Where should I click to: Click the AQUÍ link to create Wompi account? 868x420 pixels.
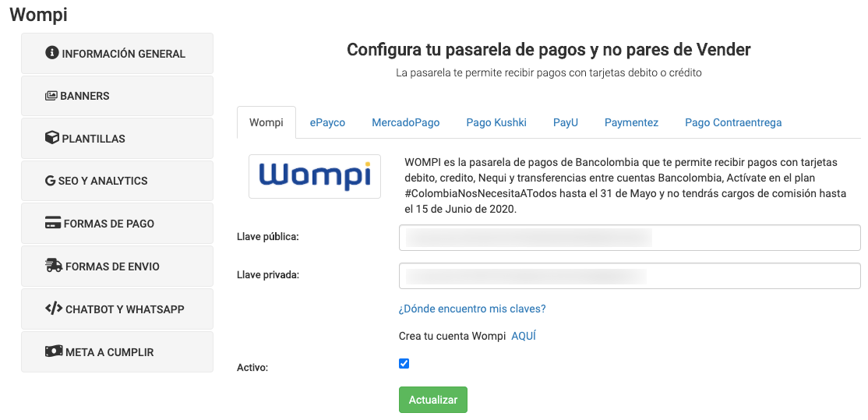523,336
